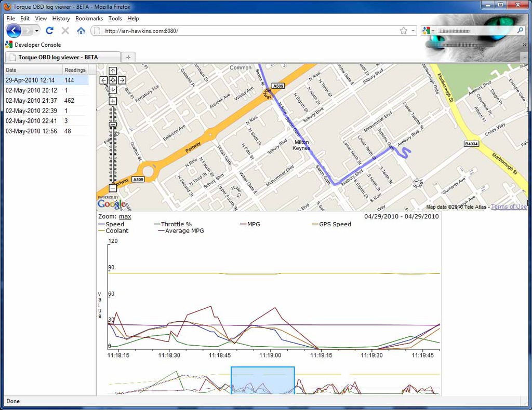Bookmark this page with the star icon
The width and height of the screenshot is (532, 410).
pyautogui.click(x=404, y=31)
